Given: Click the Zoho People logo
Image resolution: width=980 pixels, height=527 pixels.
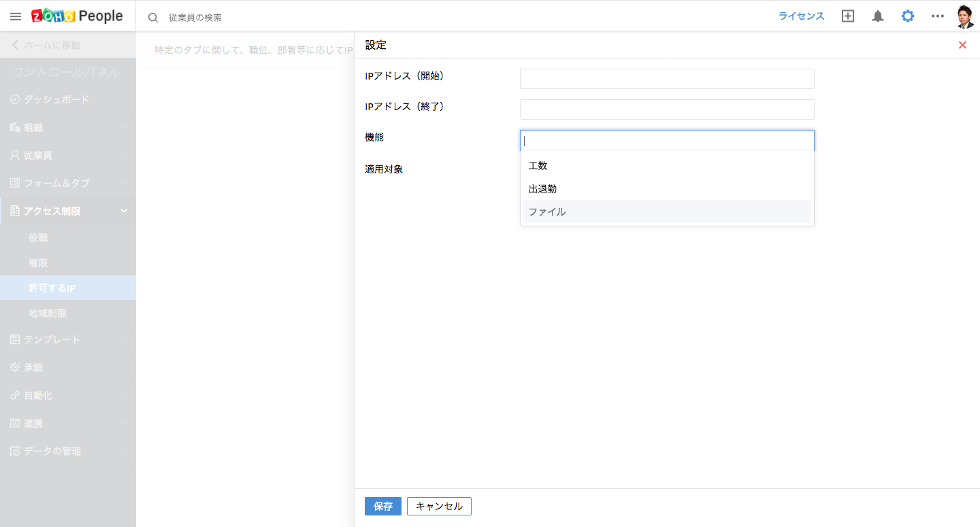Looking at the screenshot, I should point(77,16).
